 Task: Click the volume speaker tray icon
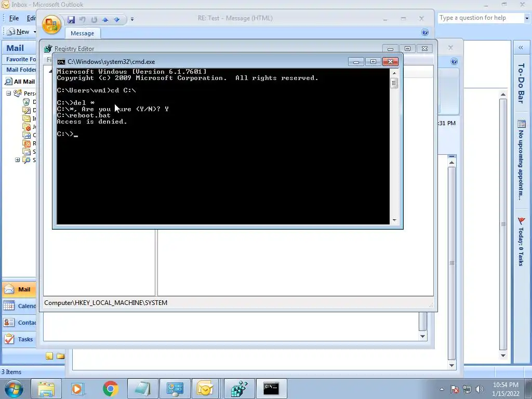[480, 389]
